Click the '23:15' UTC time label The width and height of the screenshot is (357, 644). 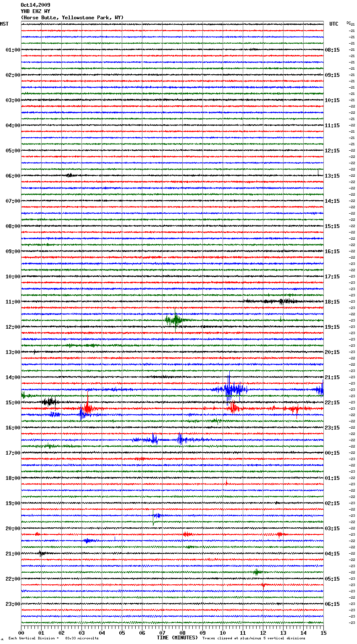click(332, 428)
